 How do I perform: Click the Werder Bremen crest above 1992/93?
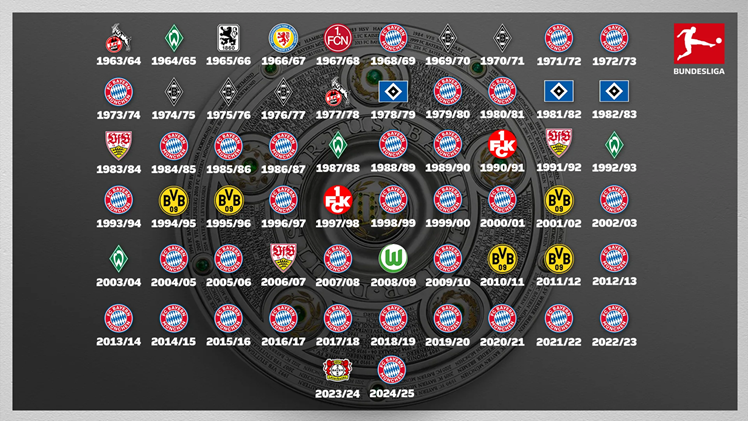[x=614, y=145]
